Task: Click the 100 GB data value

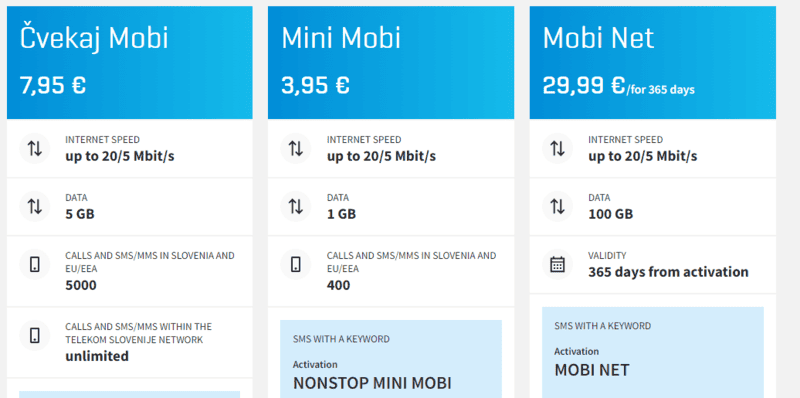Action: coord(610,214)
